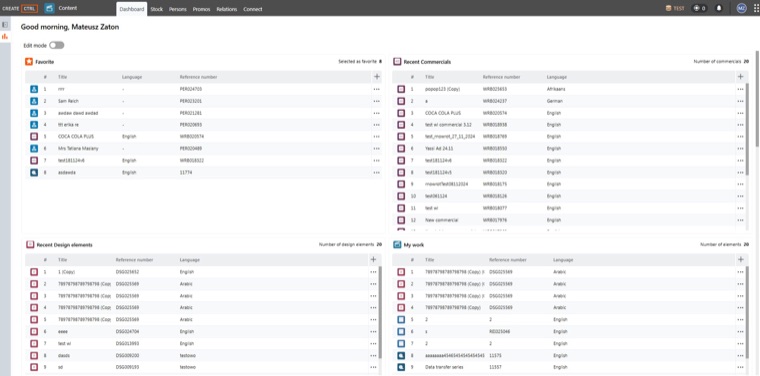The height and width of the screenshot is (376, 760).
Task: Select test181124v5 commercial entry
Action: [438, 172]
